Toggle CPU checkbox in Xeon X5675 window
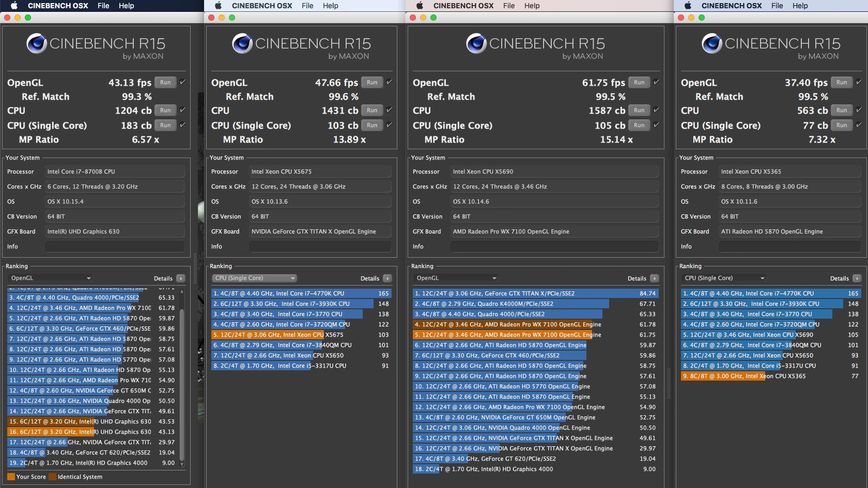 (389, 109)
